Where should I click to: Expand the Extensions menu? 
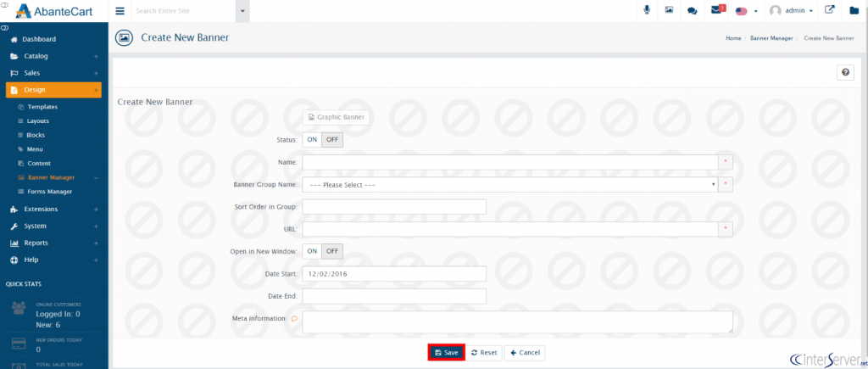click(53, 210)
